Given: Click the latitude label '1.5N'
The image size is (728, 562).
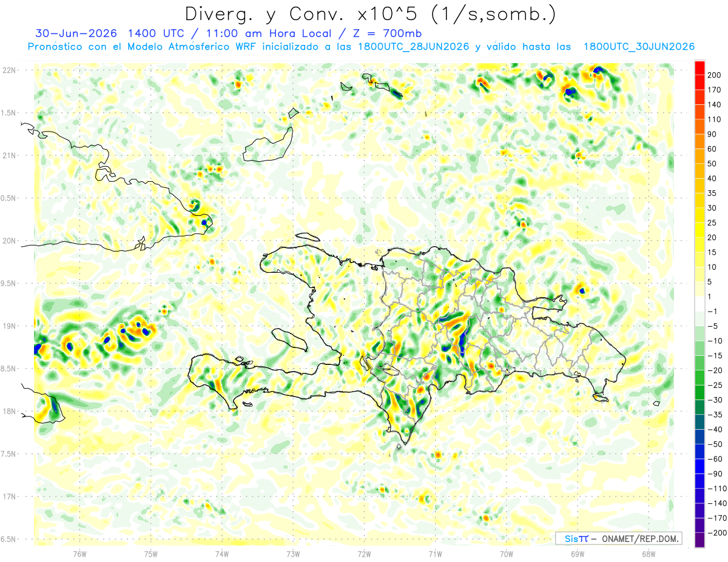Looking at the screenshot, I should 8,113.
